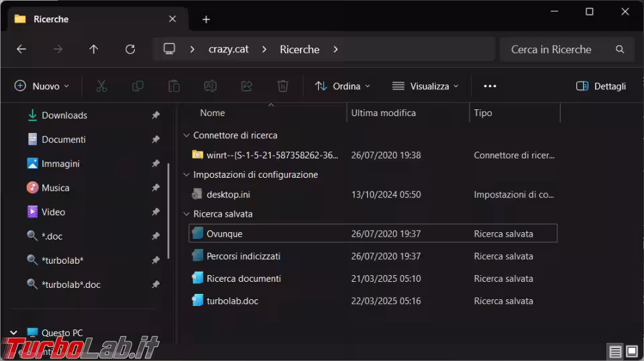Click the pin icon next to Video

click(x=156, y=212)
